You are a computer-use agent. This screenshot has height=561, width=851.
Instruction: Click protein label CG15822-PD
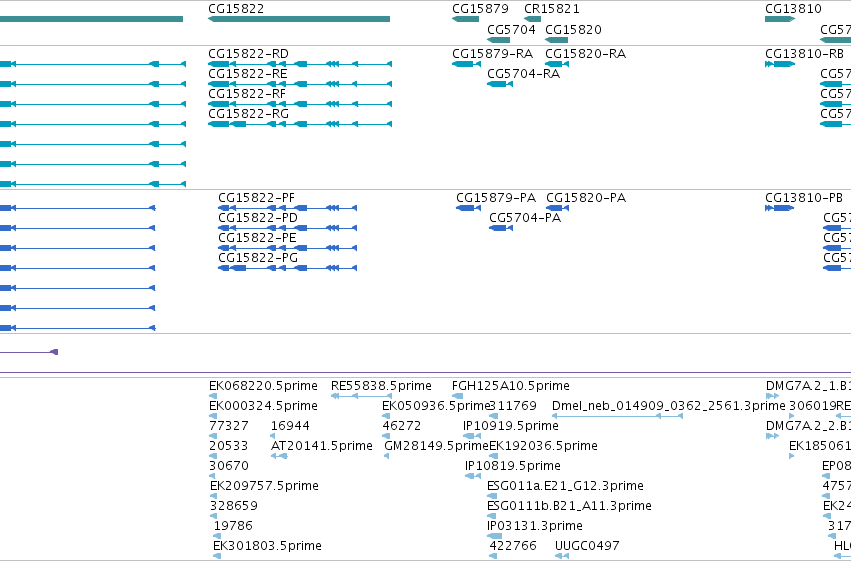pos(258,218)
